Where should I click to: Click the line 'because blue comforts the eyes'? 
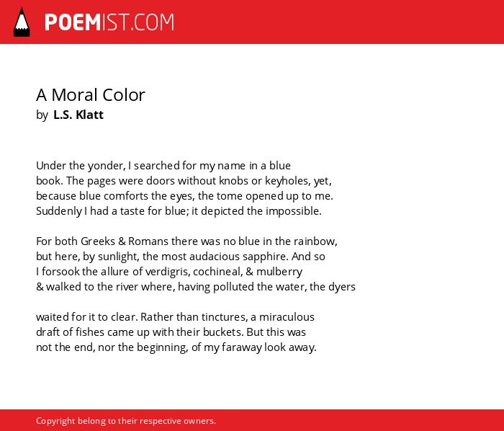[x=184, y=196]
